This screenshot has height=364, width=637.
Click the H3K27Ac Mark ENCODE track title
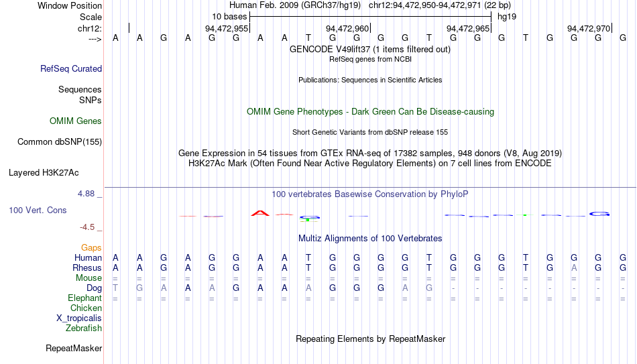point(370,164)
